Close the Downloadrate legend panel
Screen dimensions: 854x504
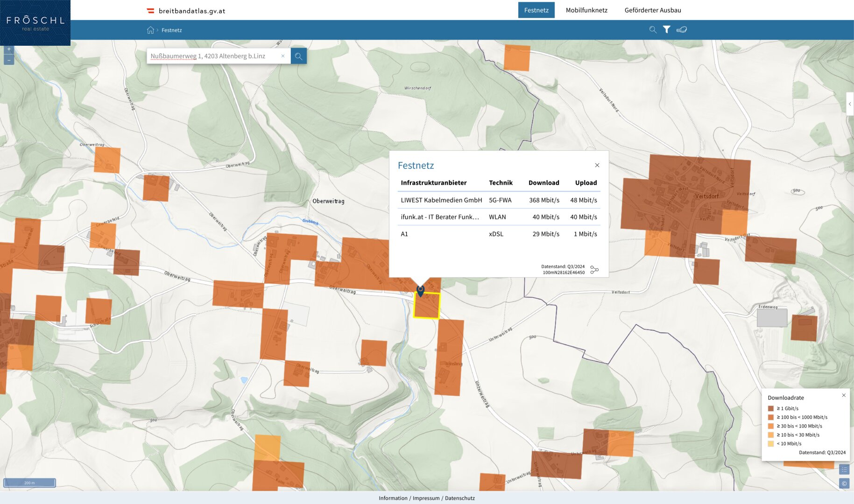tap(844, 395)
